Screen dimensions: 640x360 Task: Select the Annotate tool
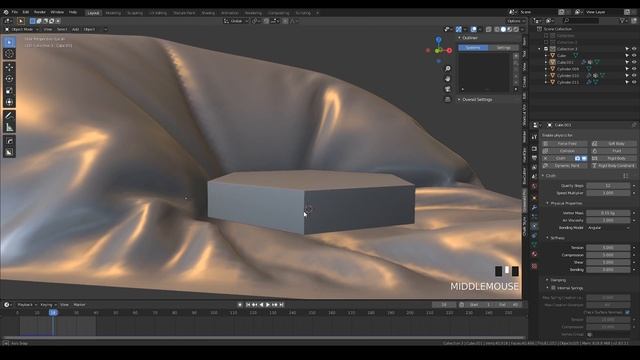click(9, 116)
